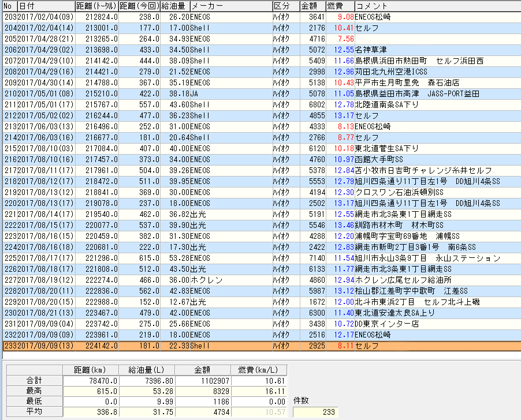Click comment 浦幌町字宝町69番地 浦幌SS

pyautogui.click(x=407, y=236)
